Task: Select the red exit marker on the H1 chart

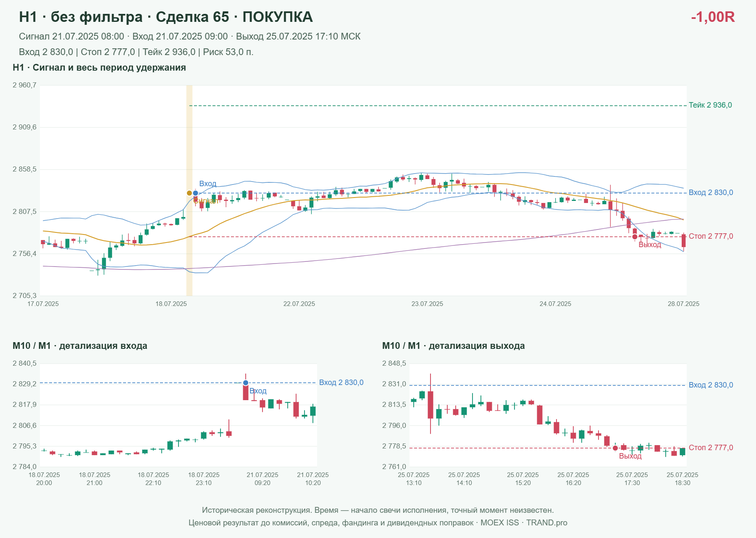Action: 635,237
